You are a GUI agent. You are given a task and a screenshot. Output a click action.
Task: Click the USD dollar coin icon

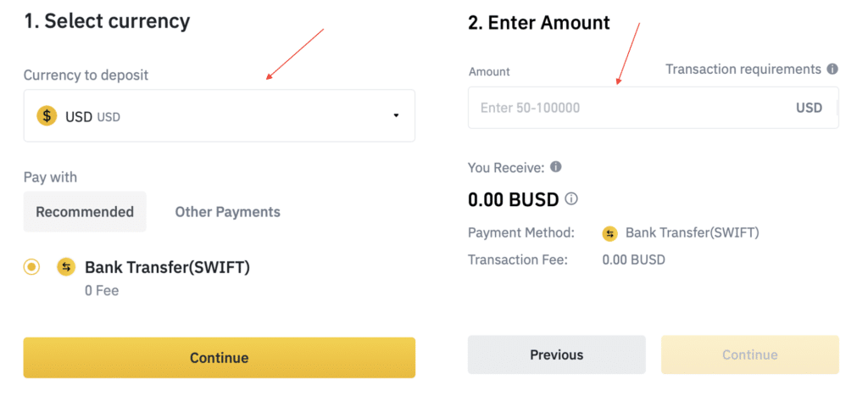(47, 116)
